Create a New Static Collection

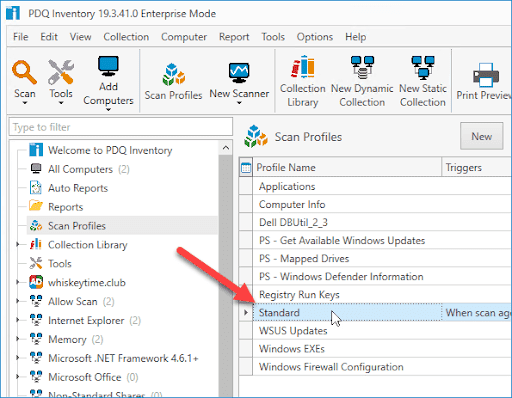[423, 68]
